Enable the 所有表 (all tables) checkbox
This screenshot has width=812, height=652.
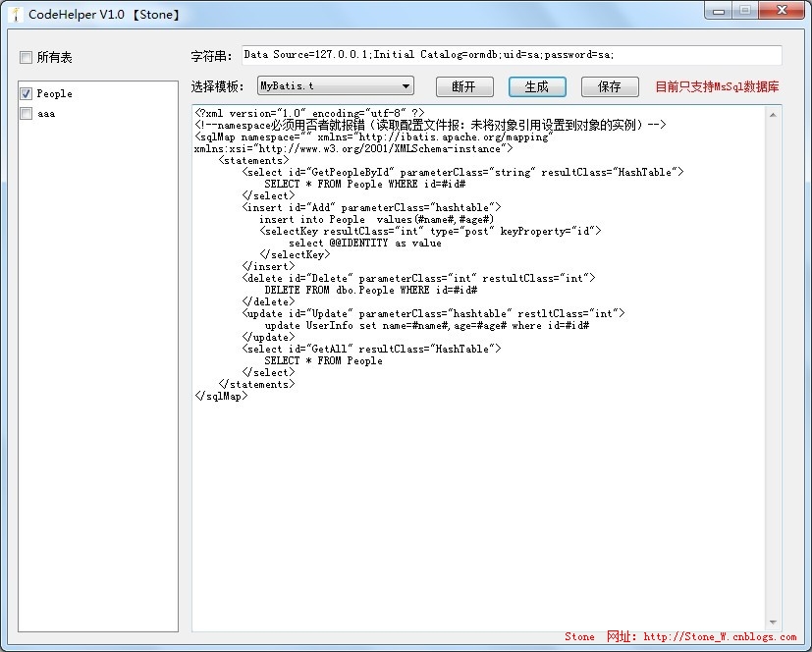(x=26, y=58)
